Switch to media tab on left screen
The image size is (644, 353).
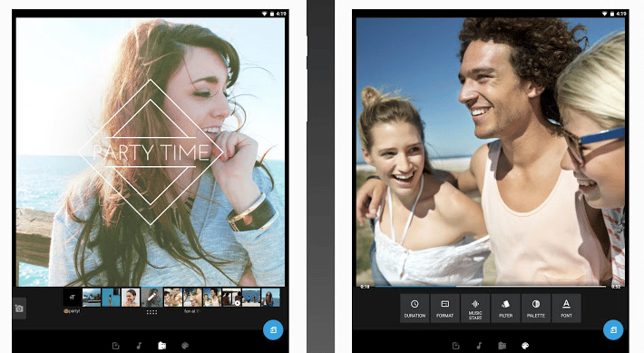(x=161, y=346)
